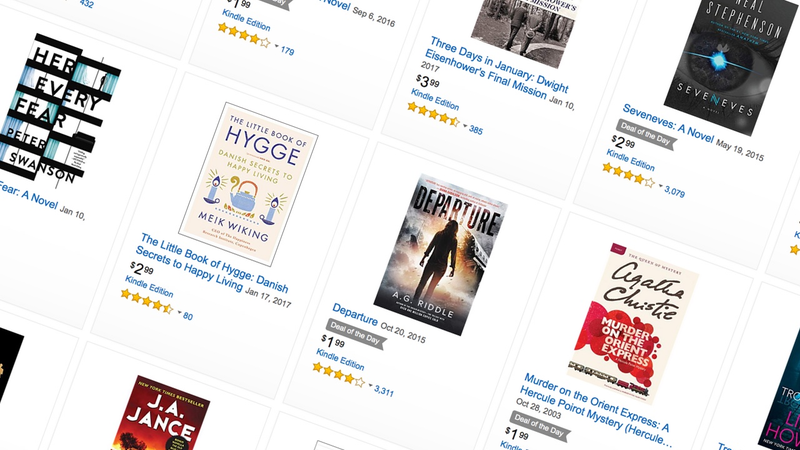Open The Little Book of Hygge cover
Screen dimensions: 800x450
(x=248, y=184)
